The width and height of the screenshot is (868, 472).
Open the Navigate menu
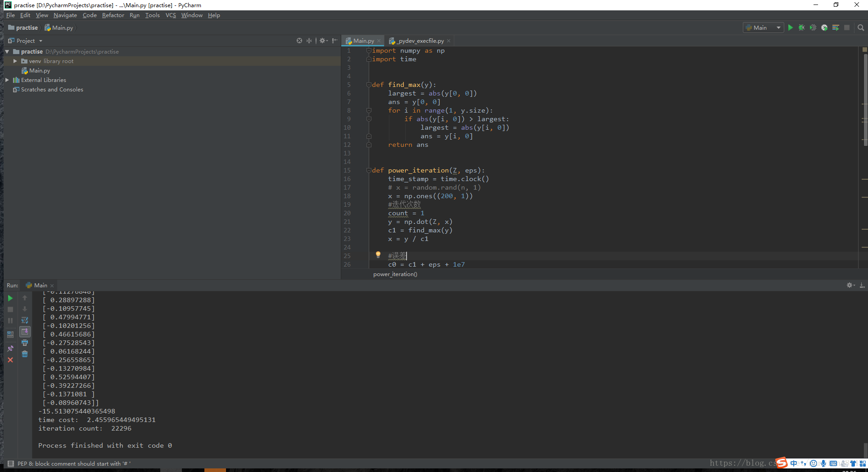(x=65, y=15)
